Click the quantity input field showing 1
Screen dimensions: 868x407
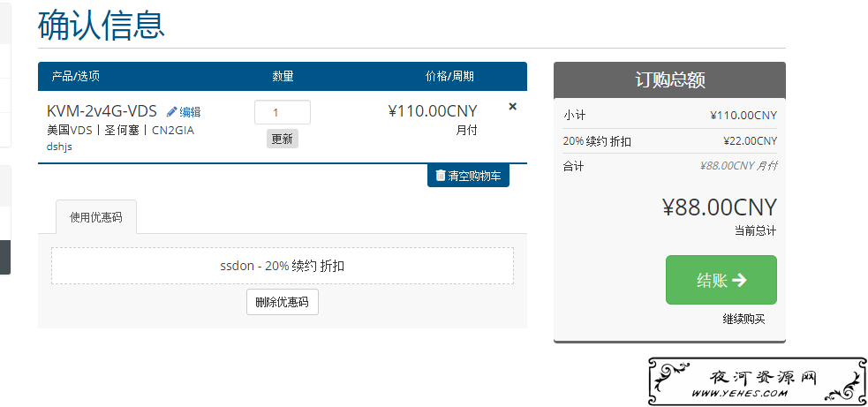(283, 112)
